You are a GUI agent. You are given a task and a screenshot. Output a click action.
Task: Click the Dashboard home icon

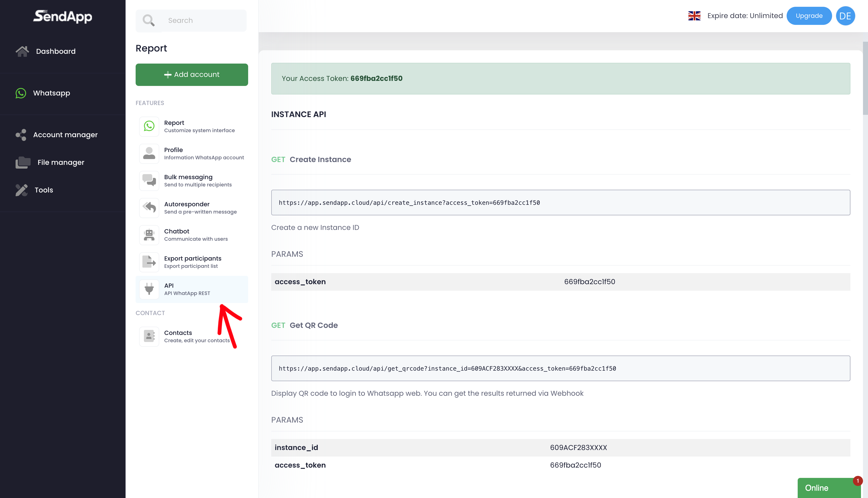[x=22, y=51]
